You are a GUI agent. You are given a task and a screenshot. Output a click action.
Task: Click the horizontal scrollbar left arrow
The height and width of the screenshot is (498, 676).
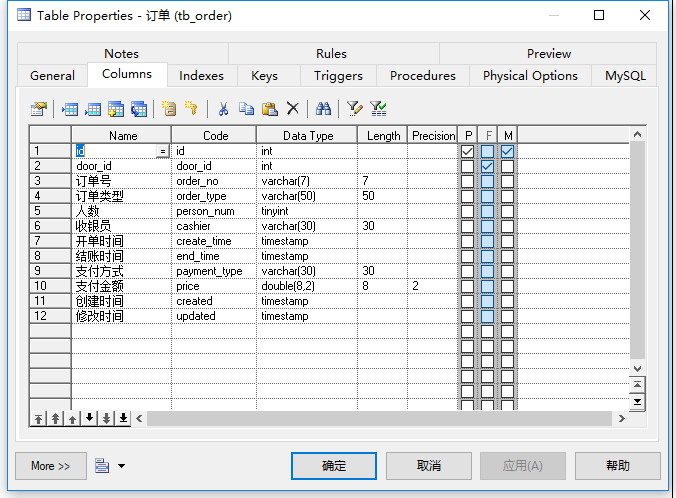click(x=139, y=418)
